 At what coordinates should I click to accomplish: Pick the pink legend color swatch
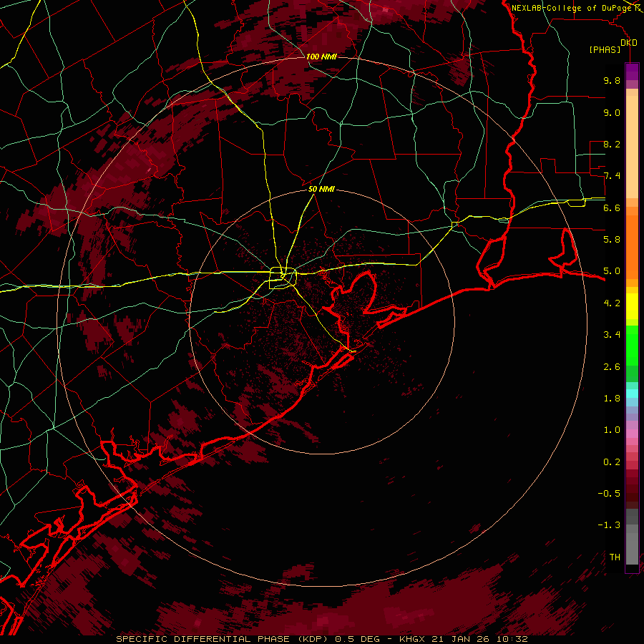pos(632,434)
